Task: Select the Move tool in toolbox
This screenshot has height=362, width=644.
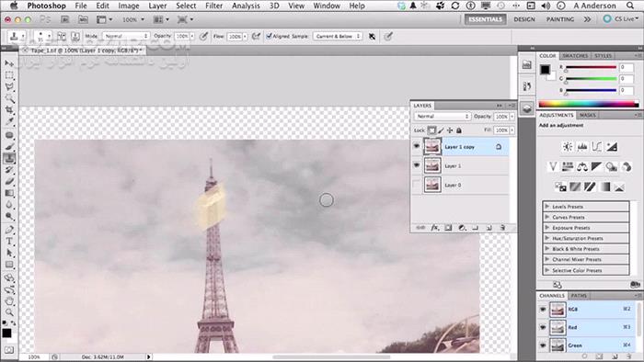Action: [x=9, y=63]
